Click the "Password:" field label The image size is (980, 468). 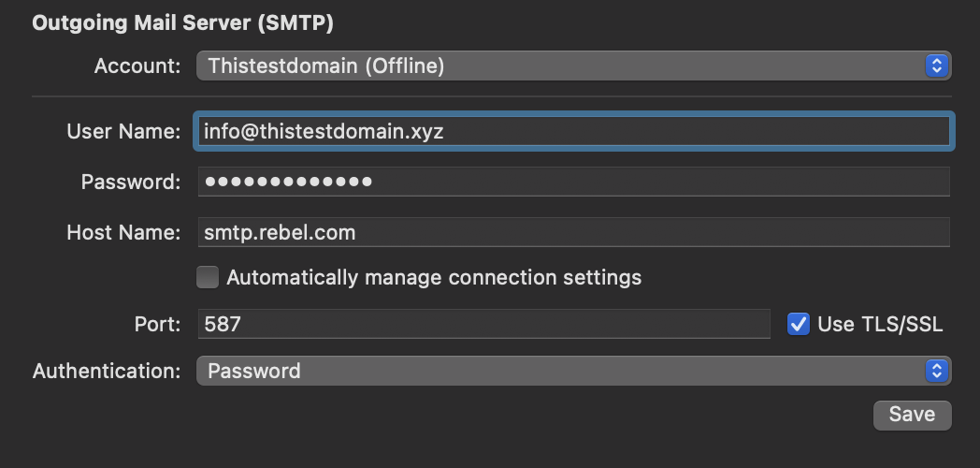(131, 183)
